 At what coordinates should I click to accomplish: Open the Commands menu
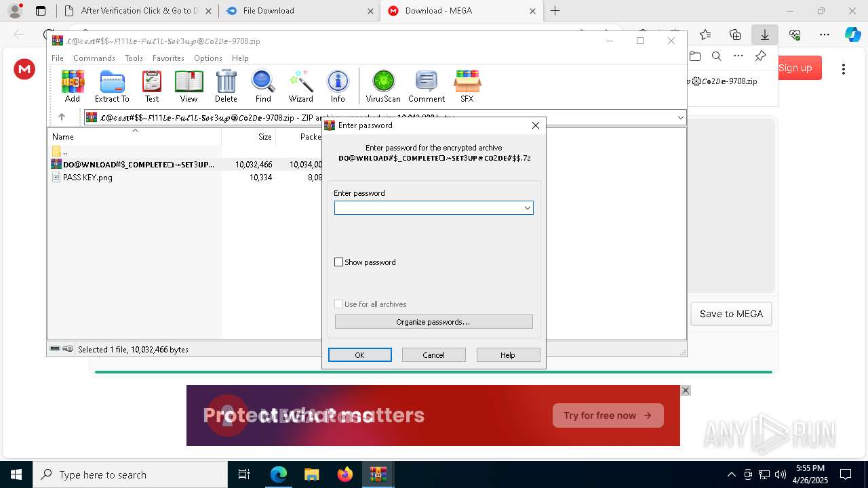point(94,58)
